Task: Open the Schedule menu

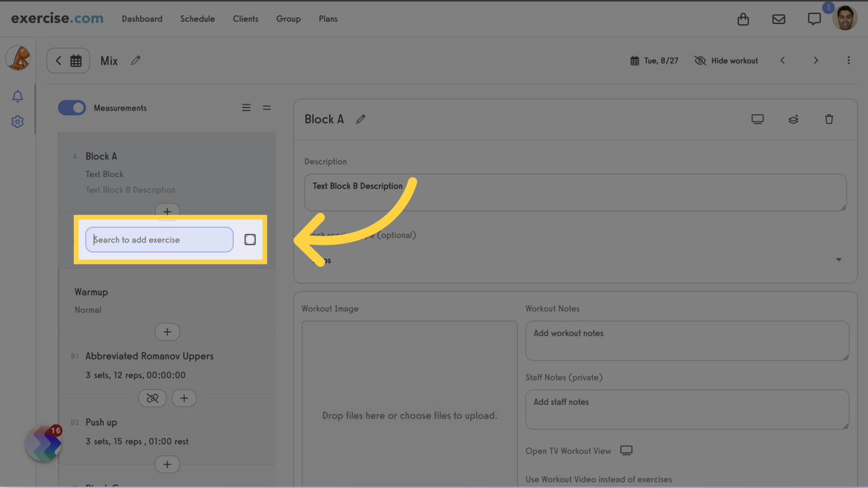Action: click(197, 19)
